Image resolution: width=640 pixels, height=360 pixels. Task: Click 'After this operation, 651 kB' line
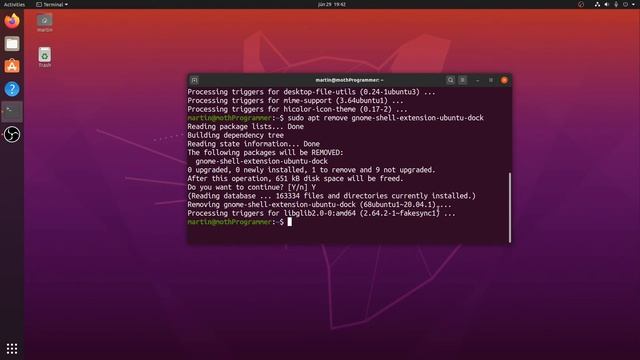click(295, 178)
